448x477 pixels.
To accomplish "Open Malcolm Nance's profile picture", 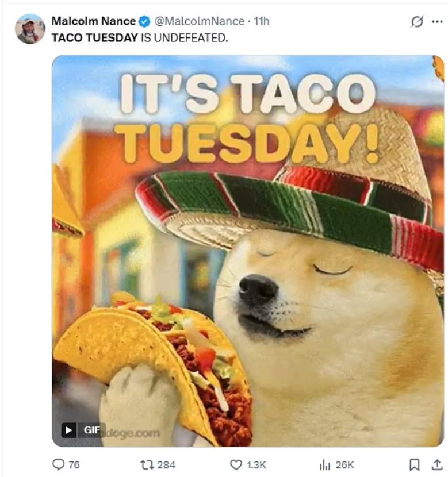I will [x=30, y=29].
